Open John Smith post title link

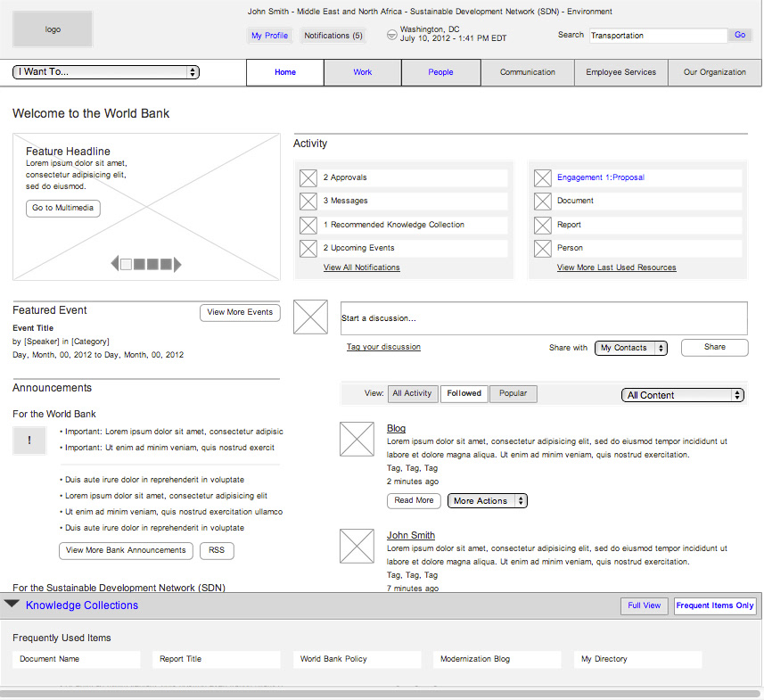[x=411, y=535]
